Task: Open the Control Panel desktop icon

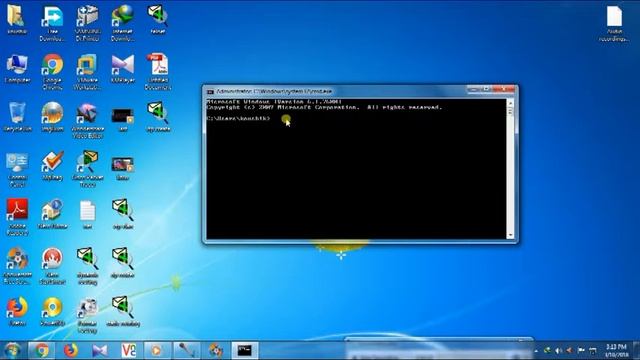Action: [x=17, y=170]
